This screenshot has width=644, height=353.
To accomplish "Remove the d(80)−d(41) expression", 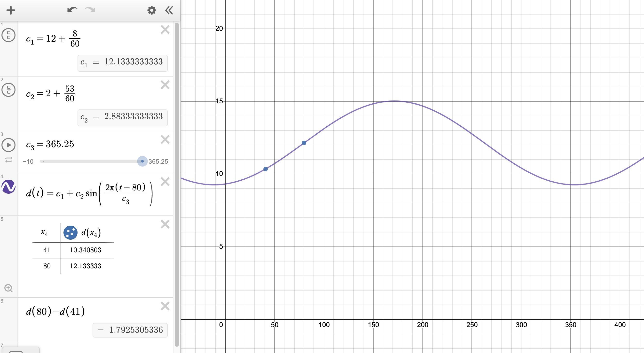I will [x=165, y=306].
